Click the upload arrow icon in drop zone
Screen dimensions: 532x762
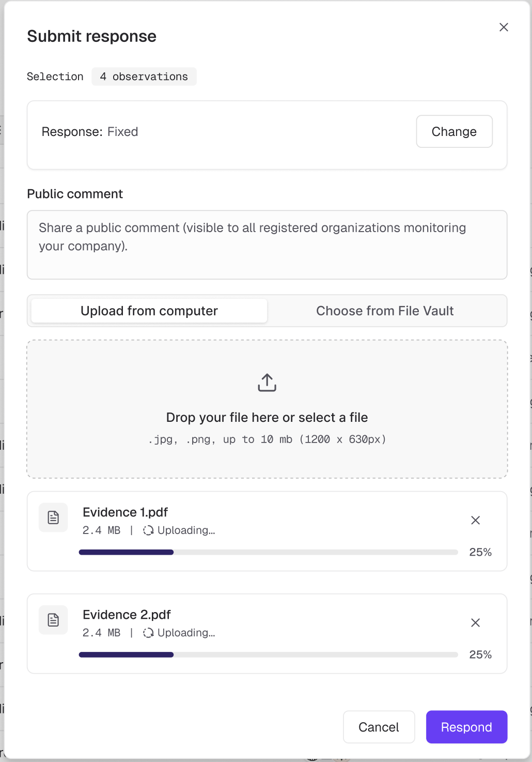pyautogui.click(x=267, y=383)
